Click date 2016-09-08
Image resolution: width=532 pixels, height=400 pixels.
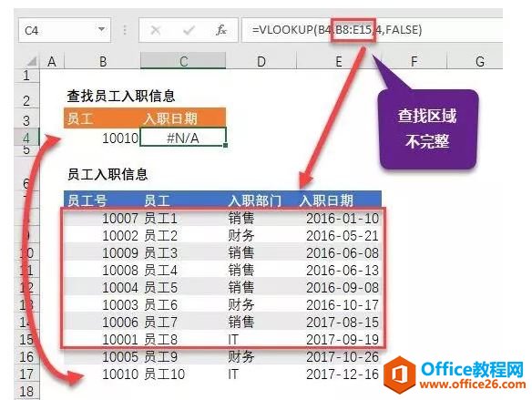[343, 287]
